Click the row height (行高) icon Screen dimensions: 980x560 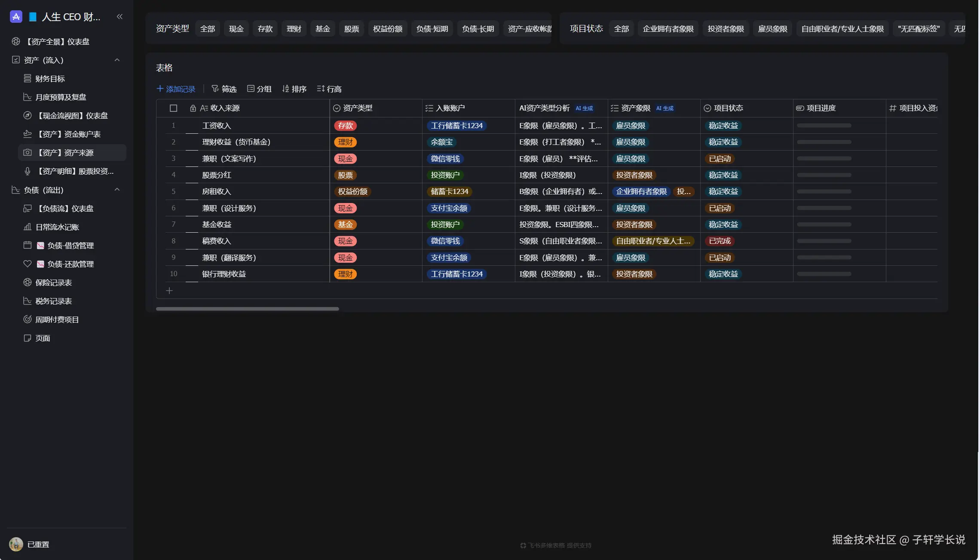[321, 89]
